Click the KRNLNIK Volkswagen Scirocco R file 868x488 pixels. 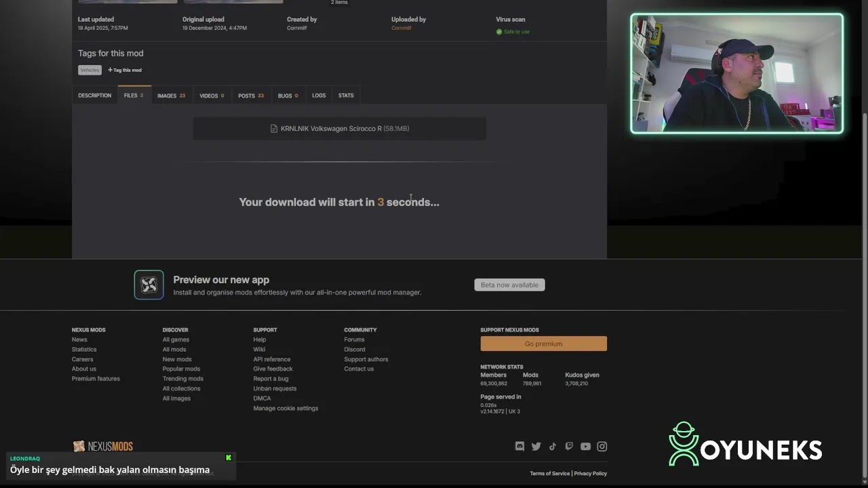pyautogui.click(x=339, y=129)
